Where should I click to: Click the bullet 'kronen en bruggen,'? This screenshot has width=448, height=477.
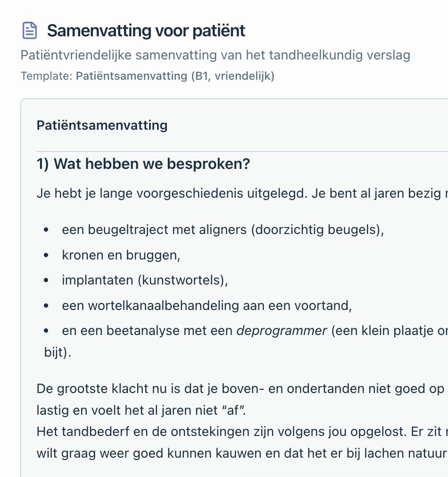pyautogui.click(x=121, y=255)
